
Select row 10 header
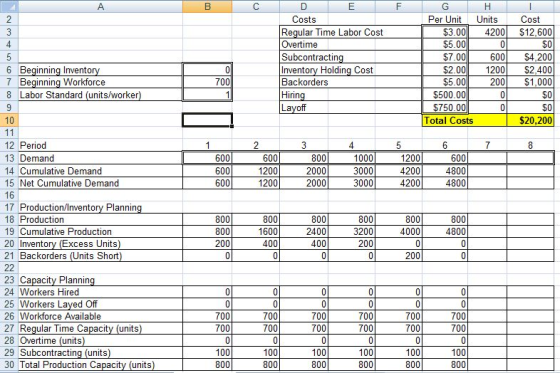9,120
